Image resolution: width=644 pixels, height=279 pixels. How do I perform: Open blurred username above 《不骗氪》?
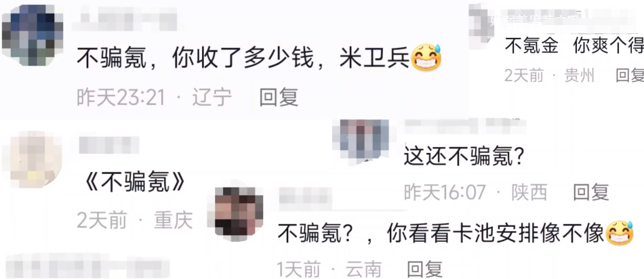coord(109,145)
